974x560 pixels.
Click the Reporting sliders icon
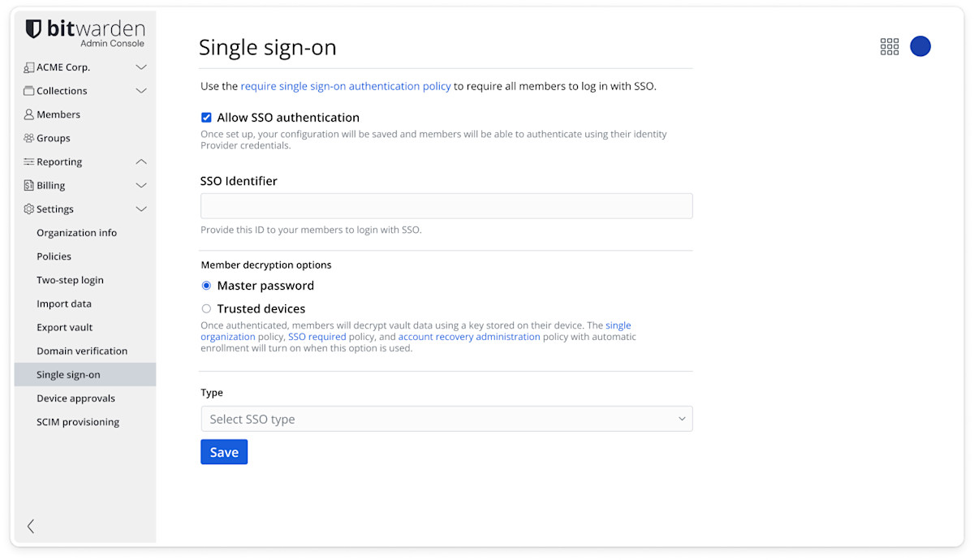click(x=29, y=162)
